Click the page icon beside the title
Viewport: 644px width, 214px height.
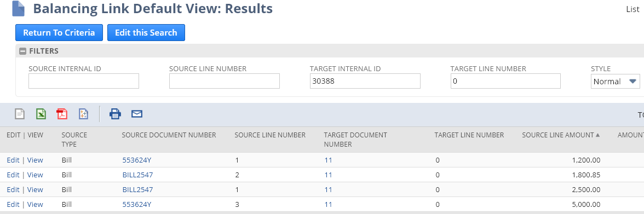tap(19, 9)
